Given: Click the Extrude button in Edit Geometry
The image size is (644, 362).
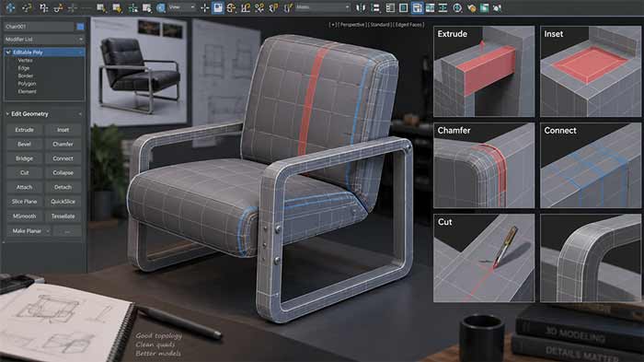Looking at the screenshot, I should pos(24,130).
